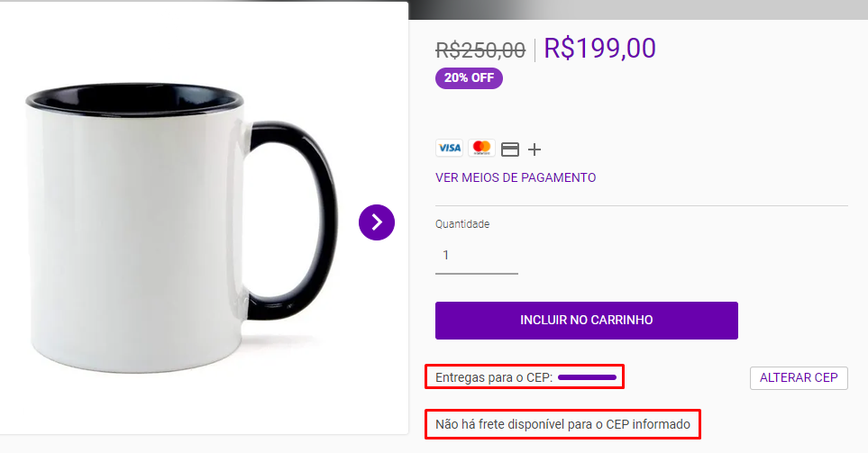Screen dimensions: 868x453
Task: Click the Entregas para o CEP label
Action: pos(493,376)
